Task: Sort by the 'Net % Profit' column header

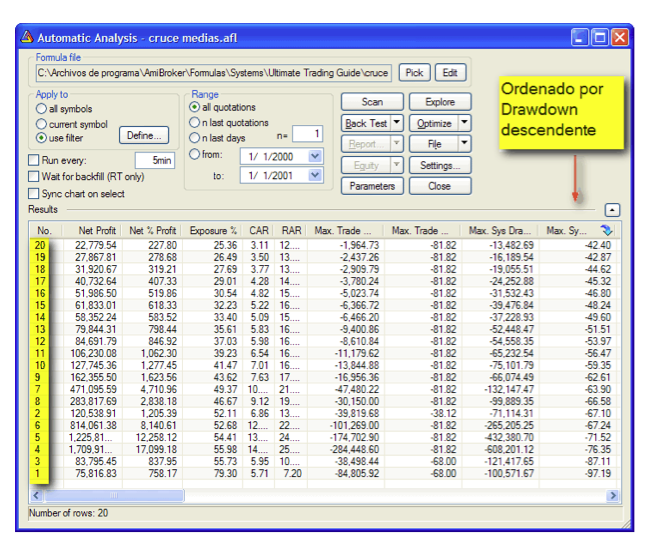Action: tap(152, 230)
